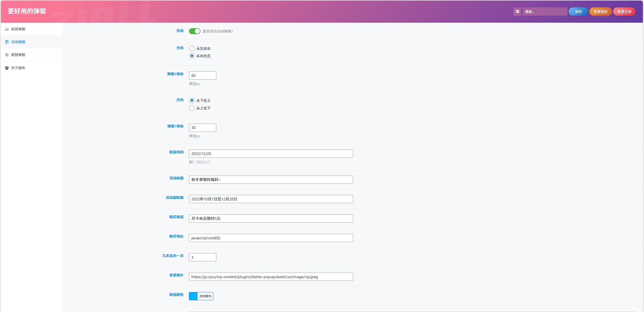The width and height of the screenshot is (644, 312).
Task: Click the 弹窗X坐标 input with 66
Action: tap(203, 75)
